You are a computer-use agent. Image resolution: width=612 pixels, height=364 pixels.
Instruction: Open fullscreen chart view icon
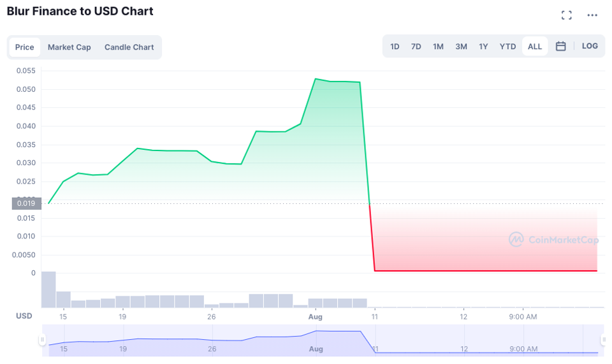pyautogui.click(x=566, y=15)
